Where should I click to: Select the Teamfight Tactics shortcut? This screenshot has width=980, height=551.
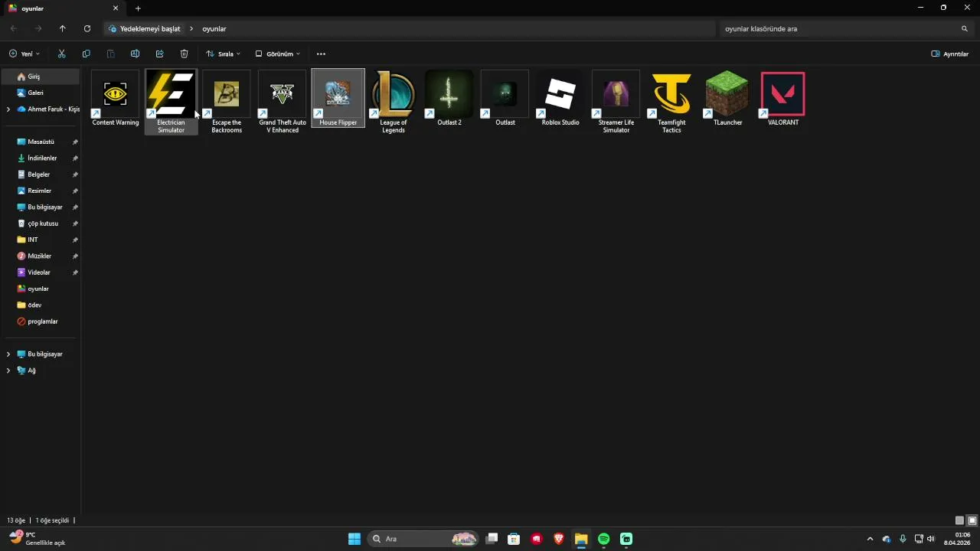(671, 102)
